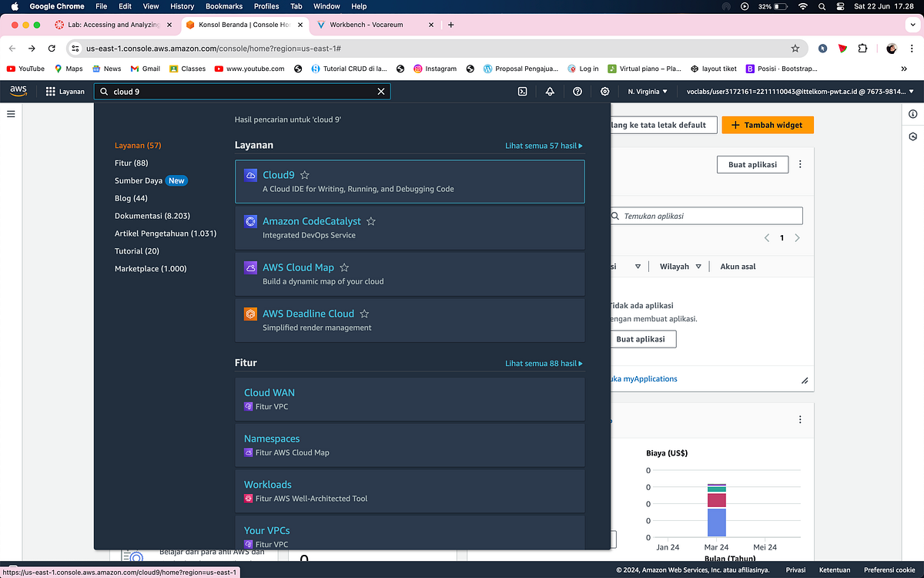This screenshot has height=578, width=924.
Task: Open Lihat semua 57 hasil link
Action: pos(544,145)
